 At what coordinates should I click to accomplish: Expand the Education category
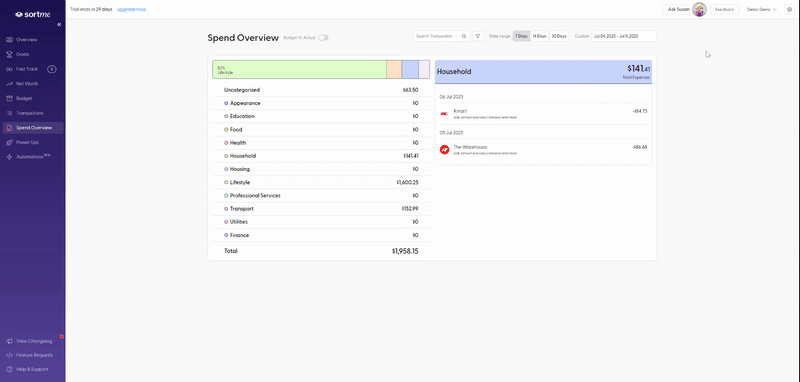pos(321,116)
